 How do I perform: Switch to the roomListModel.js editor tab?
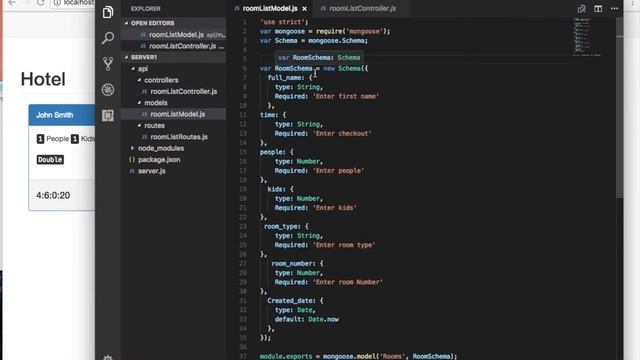pyautogui.click(x=270, y=9)
